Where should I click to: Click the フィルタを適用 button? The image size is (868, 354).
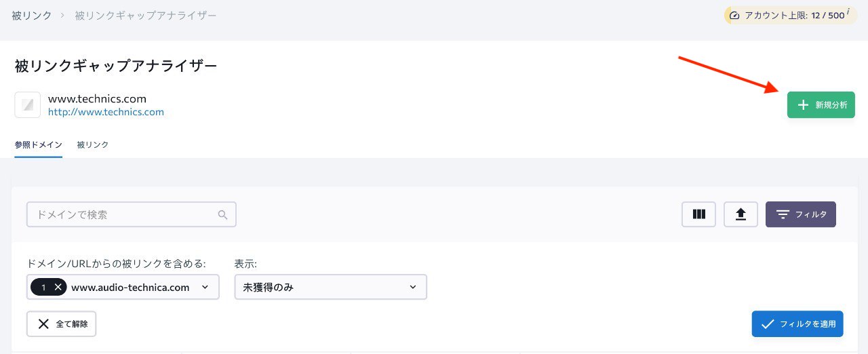click(x=797, y=324)
